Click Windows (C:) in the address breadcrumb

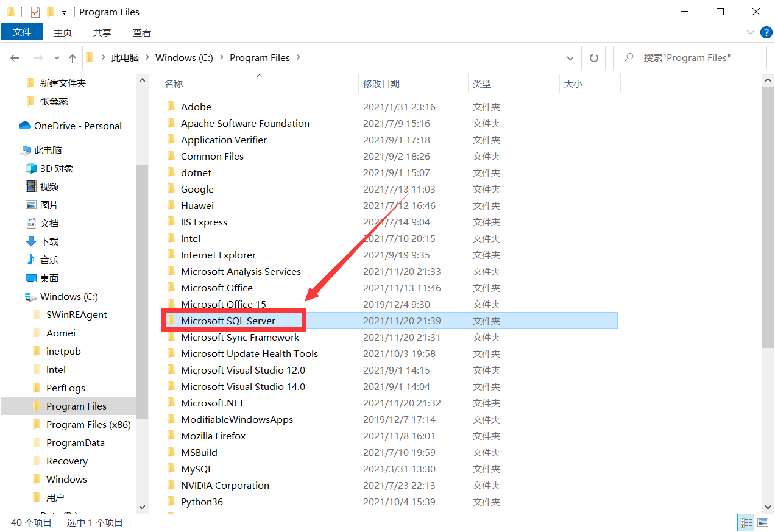(184, 58)
